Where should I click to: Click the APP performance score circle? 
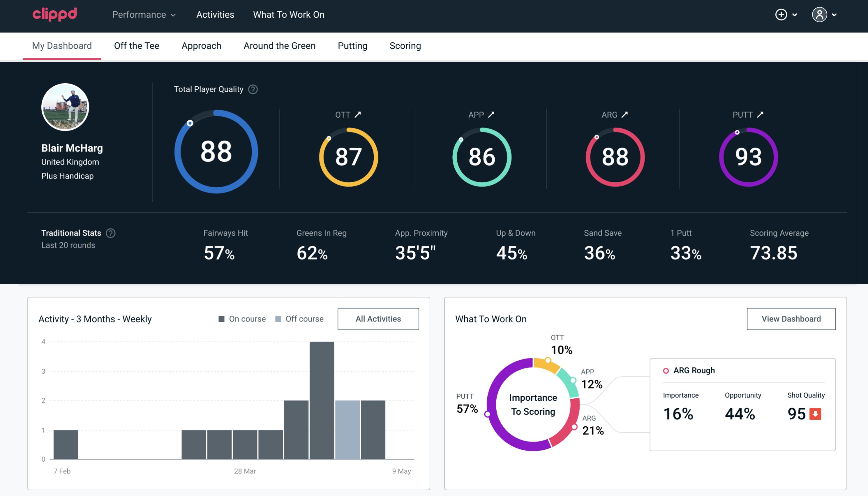pyautogui.click(x=481, y=156)
